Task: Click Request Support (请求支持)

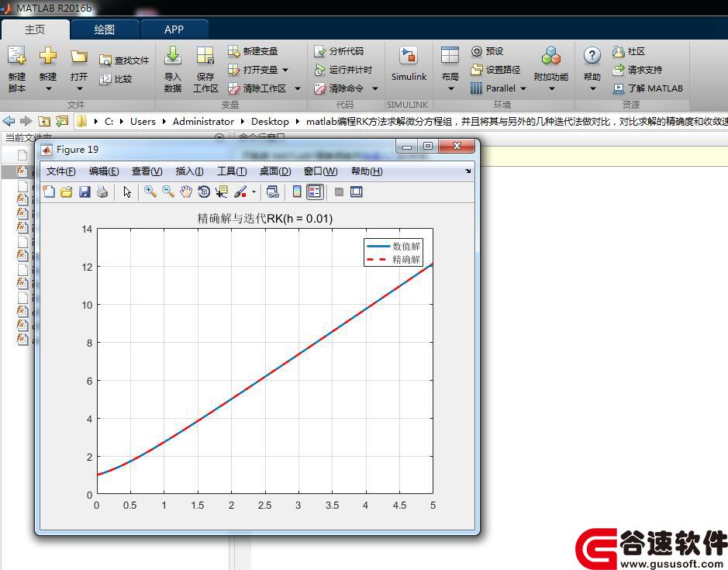Action: point(637,70)
